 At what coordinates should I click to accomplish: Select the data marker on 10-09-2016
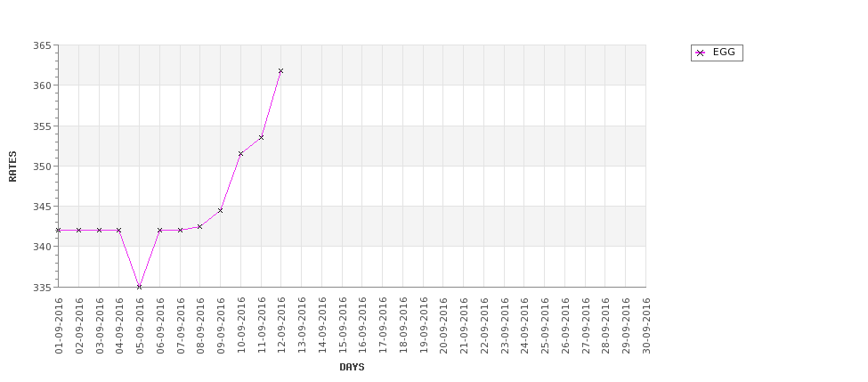click(240, 153)
